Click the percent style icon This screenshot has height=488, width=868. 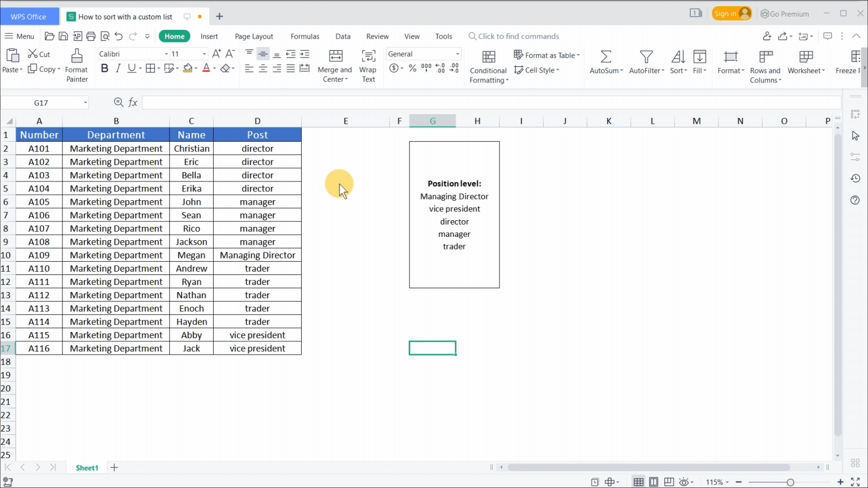[x=412, y=68]
